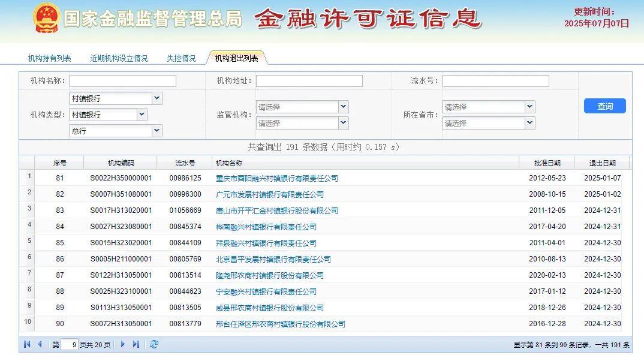Viewport: 644px width, 355px height.
Task: Select the 机构退出列表 tab
Action: point(237,58)
